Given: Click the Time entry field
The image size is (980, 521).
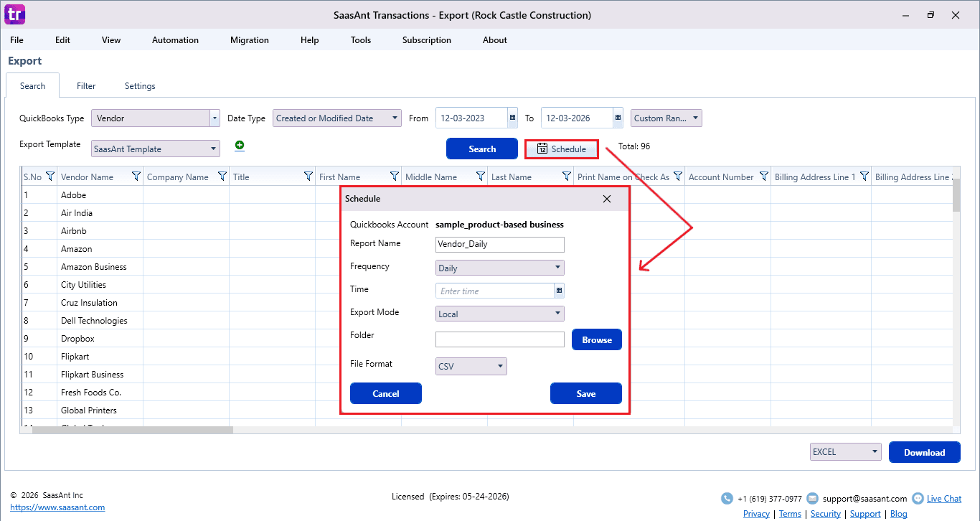Looking at the screenshot, I should pos(495,291).
